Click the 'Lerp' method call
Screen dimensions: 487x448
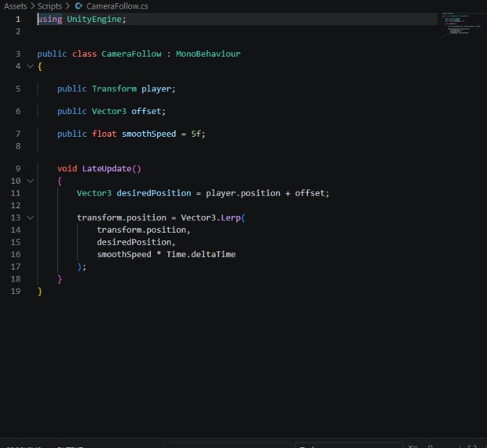pos(231,217)
